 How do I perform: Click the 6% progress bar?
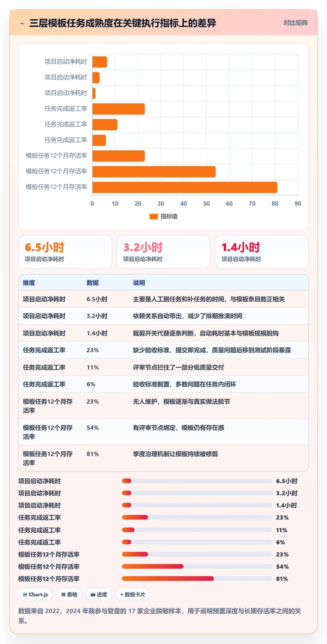pos(197,542)
